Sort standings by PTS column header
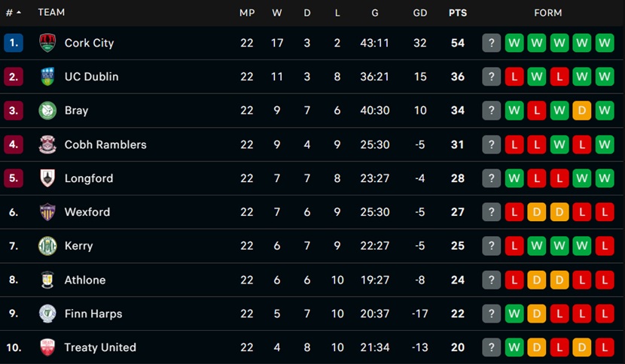The width and height of the screenshot is (625, 364). (458, 13)
